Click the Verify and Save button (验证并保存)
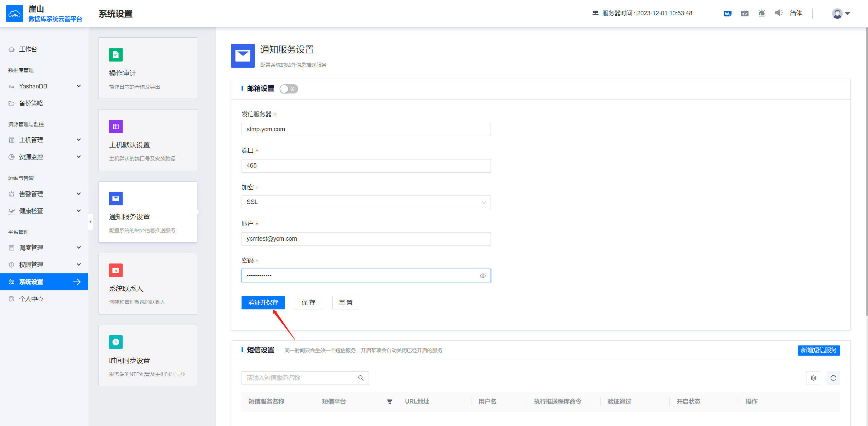The width and height of the screenshot is (868, 426). 263,303
